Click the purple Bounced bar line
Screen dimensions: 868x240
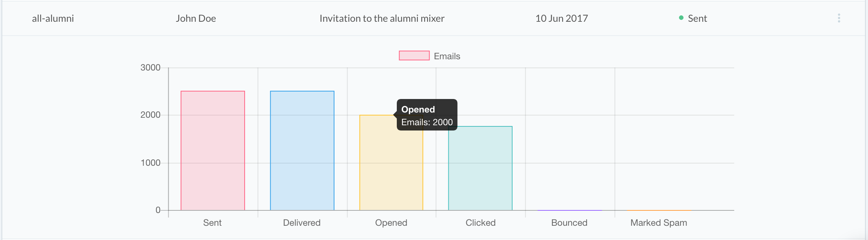570,210
